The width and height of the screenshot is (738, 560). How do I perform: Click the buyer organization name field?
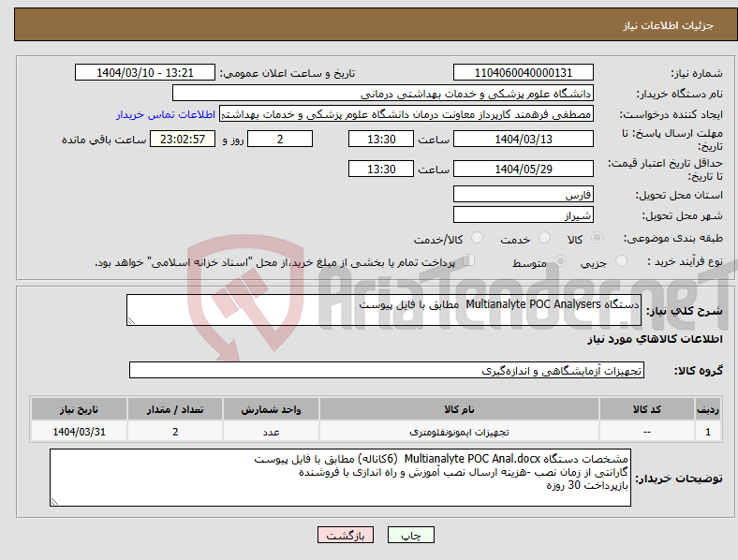tap(383, 93)
